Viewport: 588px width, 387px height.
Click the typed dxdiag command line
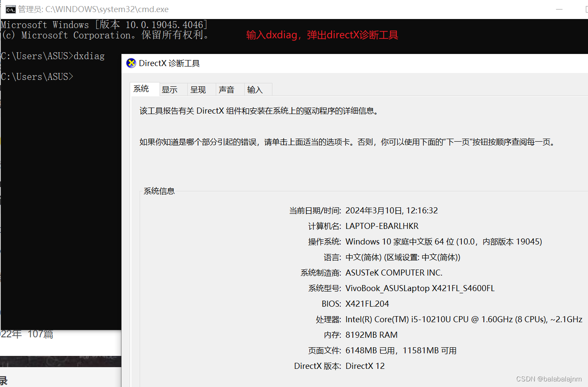(53, 56)
